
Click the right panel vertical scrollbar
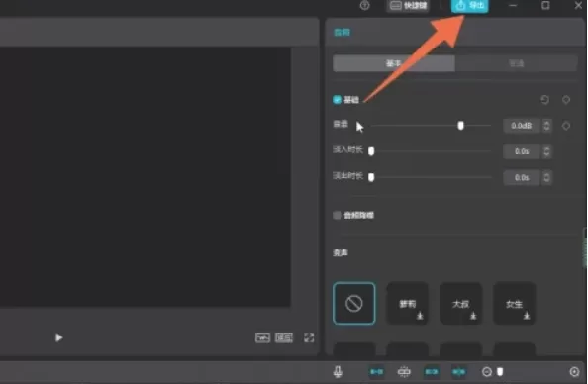pyautogui.click(x=585, y=247)
